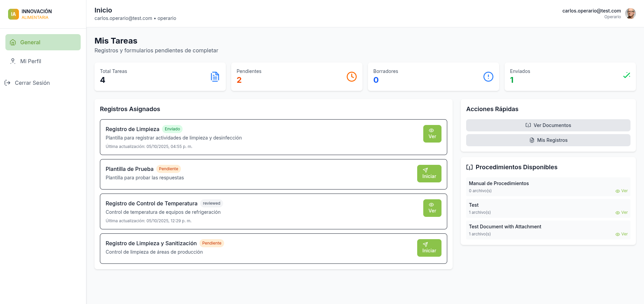Start Registro de Limpieza y Sanitización

tap(429, 248)
